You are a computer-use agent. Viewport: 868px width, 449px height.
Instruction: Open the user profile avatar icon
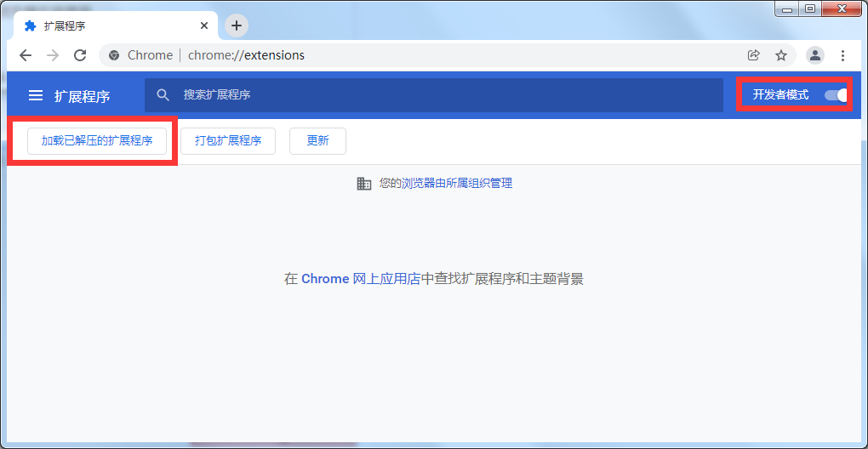point(815,55)
